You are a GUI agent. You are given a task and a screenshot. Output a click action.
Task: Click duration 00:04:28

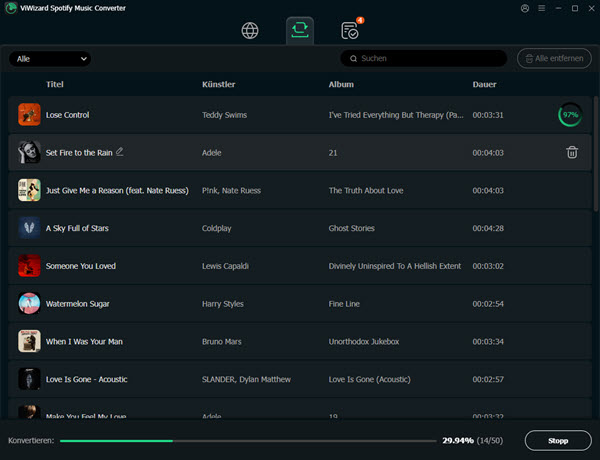click(x=488, y=228)
